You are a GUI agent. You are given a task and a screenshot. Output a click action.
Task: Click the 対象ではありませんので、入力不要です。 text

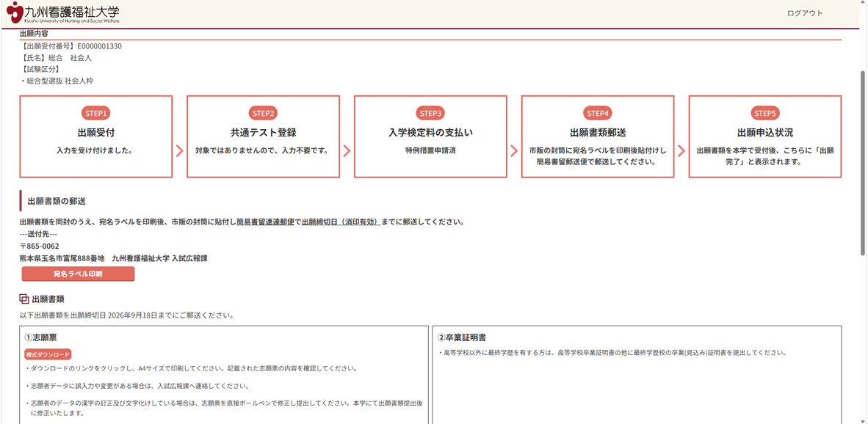coord(264,150)
